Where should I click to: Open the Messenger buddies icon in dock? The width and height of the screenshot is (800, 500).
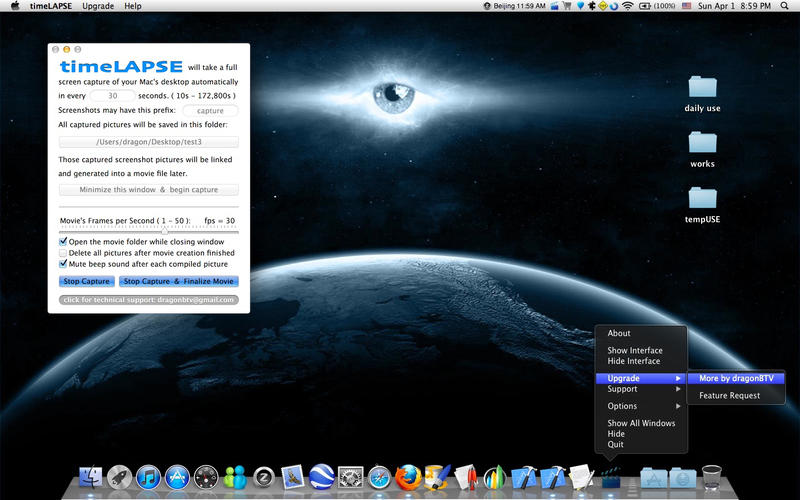(x=235, y=478)
